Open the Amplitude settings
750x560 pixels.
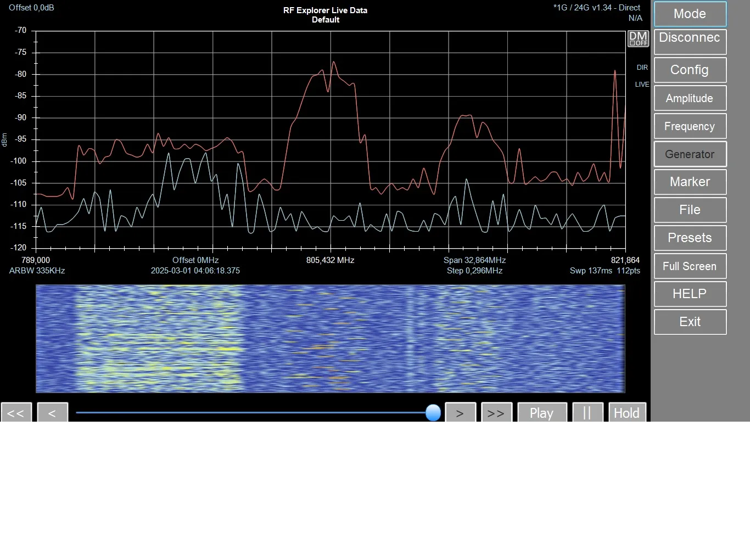click(x=690, y=98)
